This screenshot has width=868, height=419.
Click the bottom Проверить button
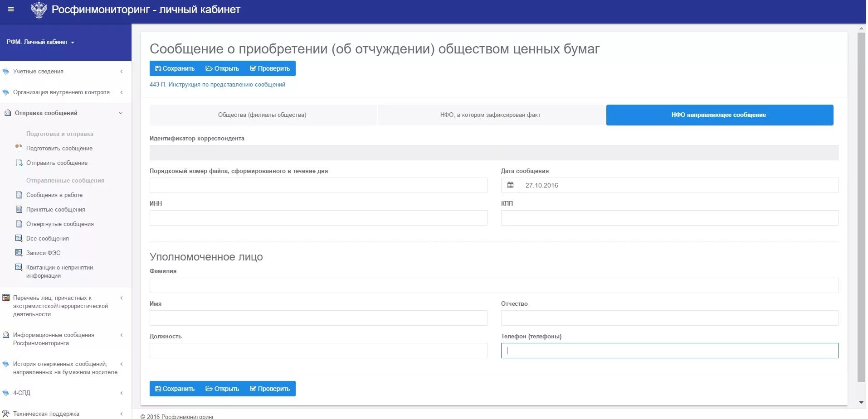(x=270, y=389)
